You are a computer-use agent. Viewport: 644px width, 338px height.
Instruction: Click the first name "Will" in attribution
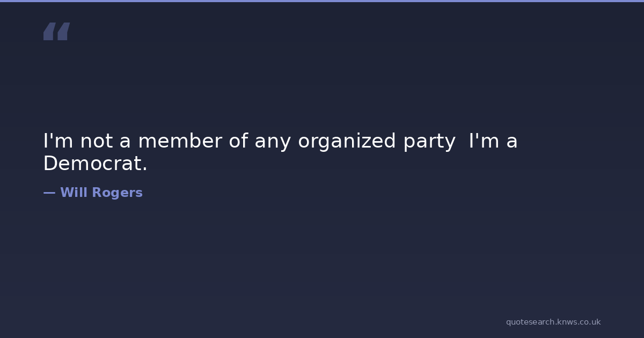pos(74,193)
